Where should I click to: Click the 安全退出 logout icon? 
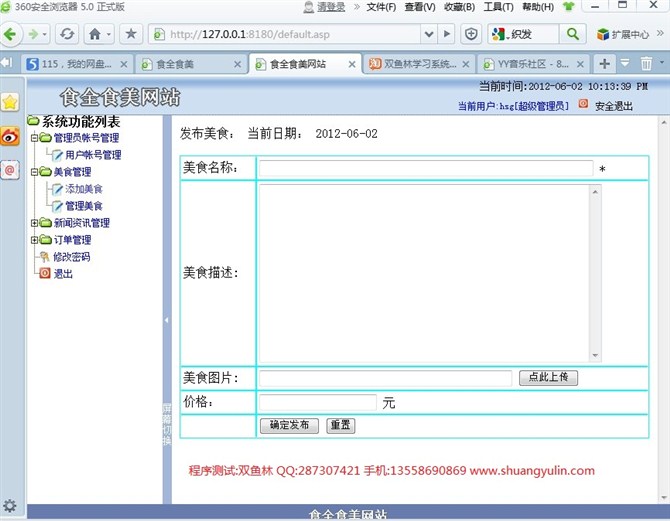[584, 104]
